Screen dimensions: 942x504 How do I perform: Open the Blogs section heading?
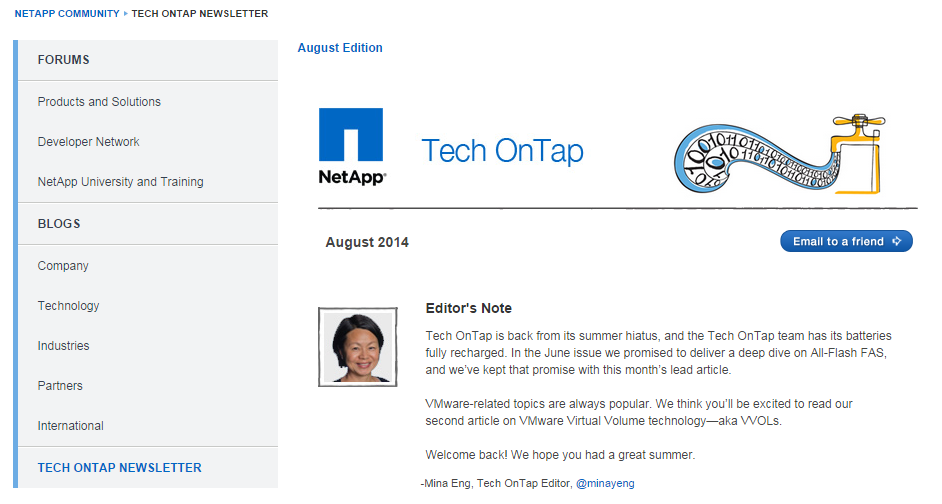click(59, 223)
